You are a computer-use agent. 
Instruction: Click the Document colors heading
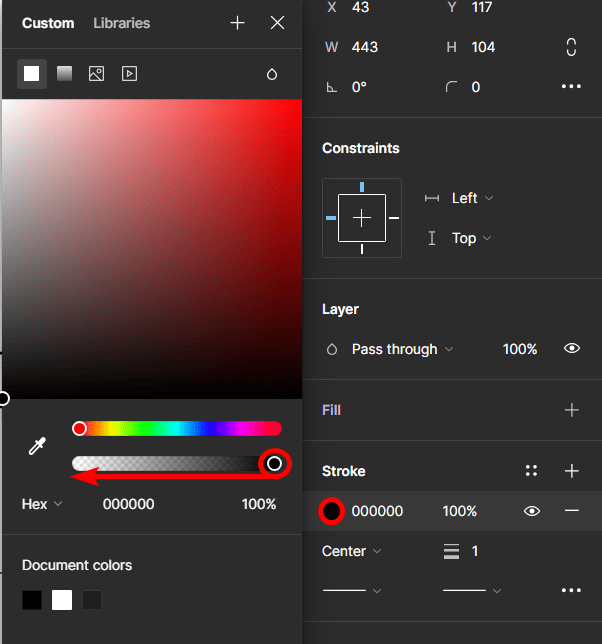click(x=77, y=565)
